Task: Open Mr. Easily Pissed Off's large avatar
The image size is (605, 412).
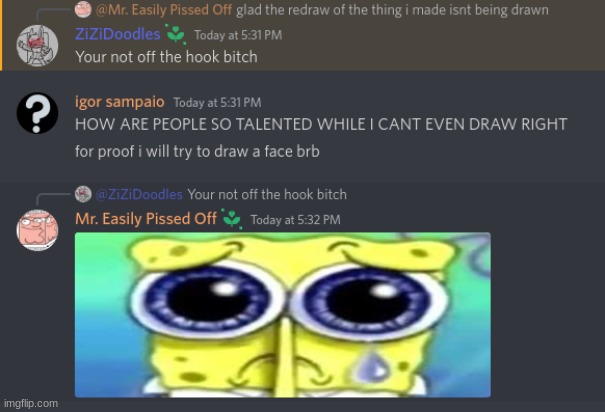Action: tap(37, 230)
